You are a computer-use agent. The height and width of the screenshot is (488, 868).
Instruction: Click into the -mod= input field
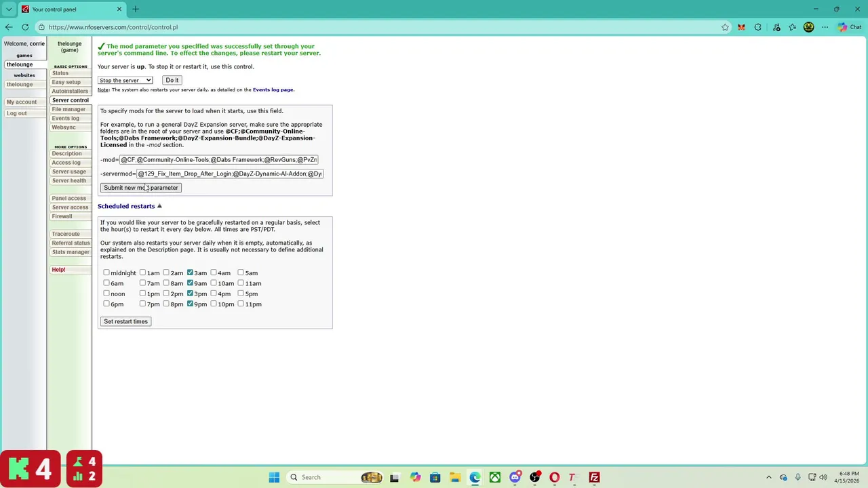coord(219,160)
